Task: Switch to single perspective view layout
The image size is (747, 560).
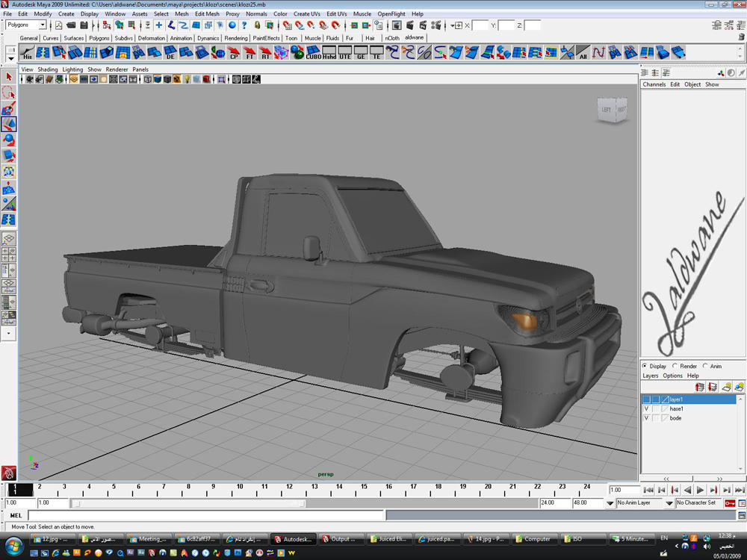Action: pos(8,239)
